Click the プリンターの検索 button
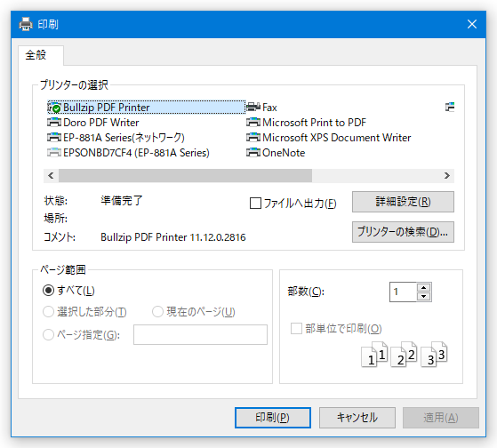Viewport: 497px width, 448px height. pyautogui.click(x=403, y=232)
